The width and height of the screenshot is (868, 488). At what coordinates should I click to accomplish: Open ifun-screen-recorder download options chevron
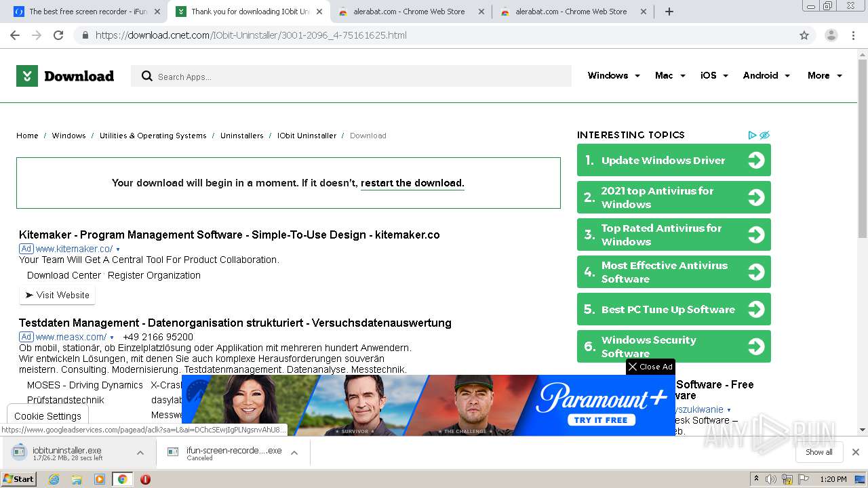[294, 452]
